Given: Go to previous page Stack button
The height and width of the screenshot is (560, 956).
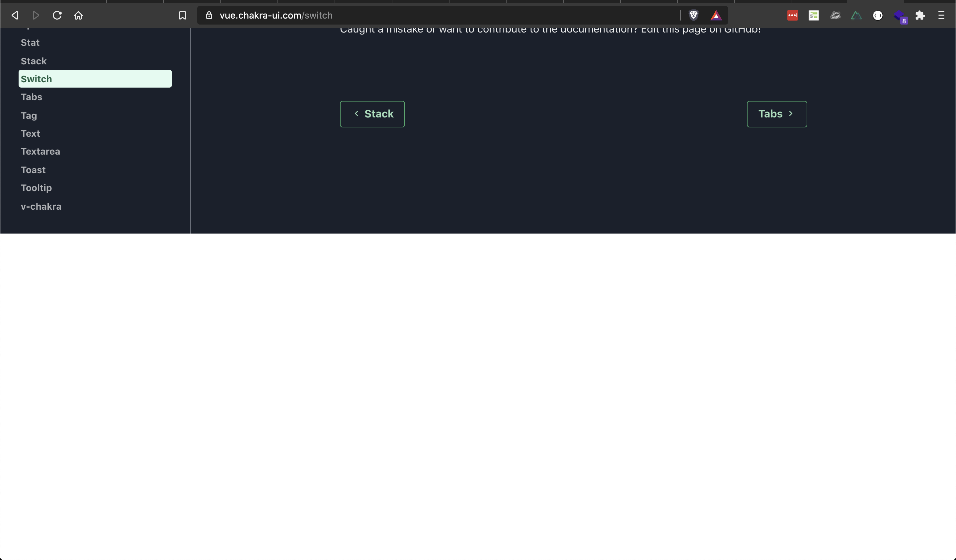Looking at the screenshot, I should 372,114.
